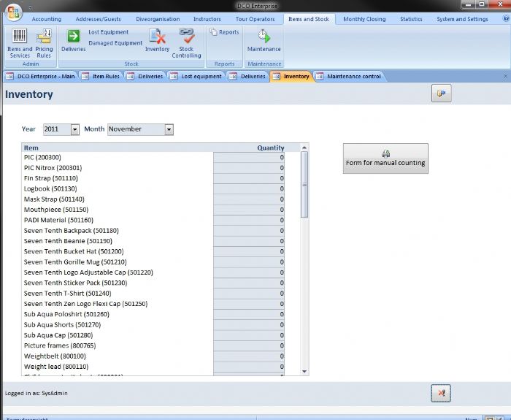Click the exit icon button top right of form

pyautogui.click(x=441, y=93)
